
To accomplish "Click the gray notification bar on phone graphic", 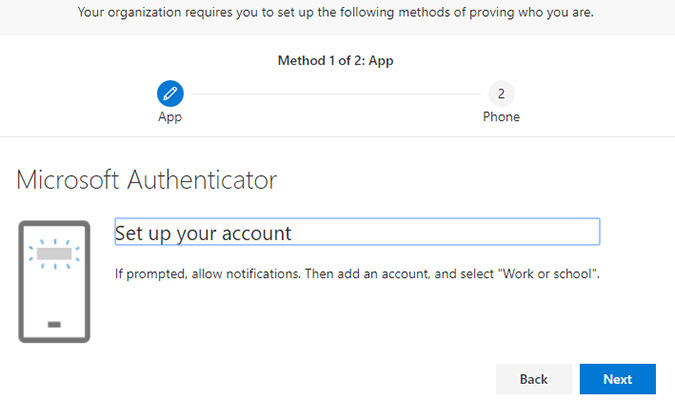I will (x=54, y=254).
